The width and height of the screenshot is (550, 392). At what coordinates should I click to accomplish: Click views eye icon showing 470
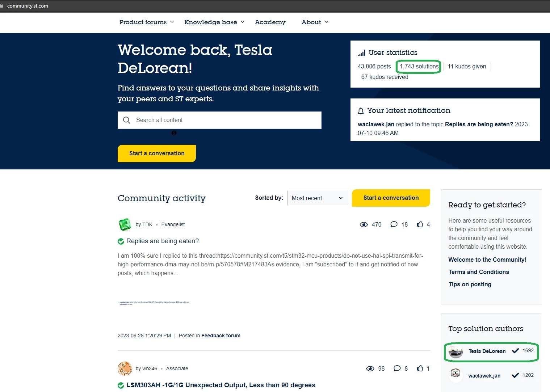(x=364, y=224)
